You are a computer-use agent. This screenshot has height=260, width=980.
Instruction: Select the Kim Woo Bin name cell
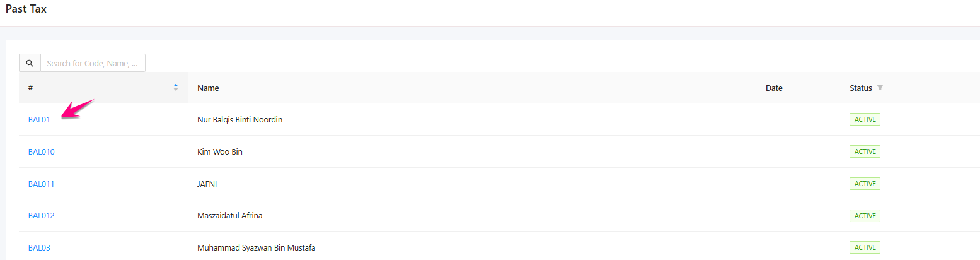[x=220, y=152]
